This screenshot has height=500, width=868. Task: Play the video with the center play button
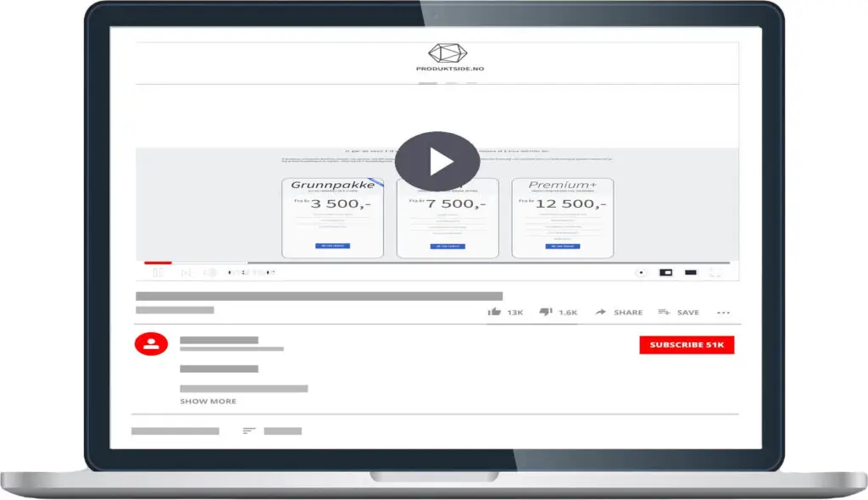pyautogui.click(x=437, y=161)
